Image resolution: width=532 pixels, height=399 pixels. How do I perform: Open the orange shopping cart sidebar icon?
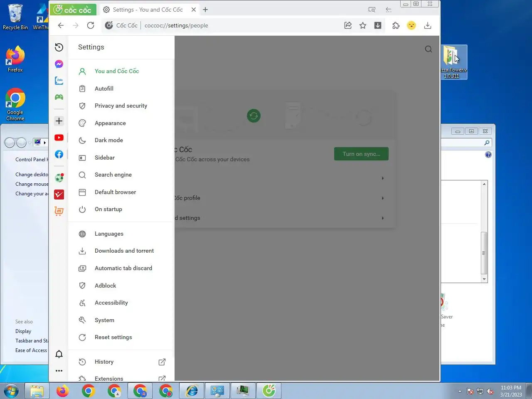[59, 211]
